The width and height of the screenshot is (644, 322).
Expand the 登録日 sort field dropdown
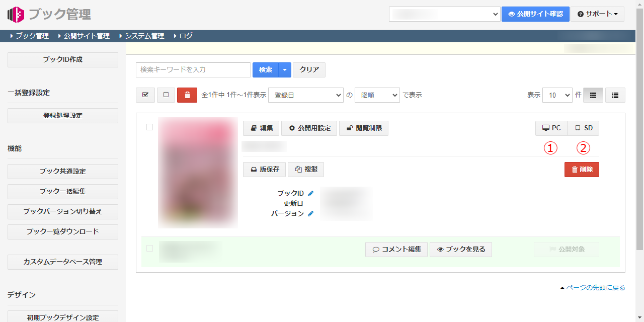(x=305, y=95)
